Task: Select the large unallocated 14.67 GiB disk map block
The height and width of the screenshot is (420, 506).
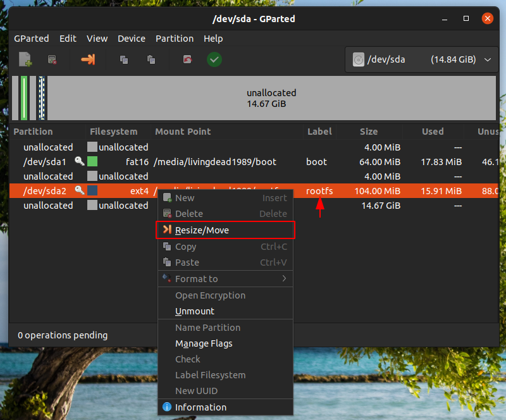Action: 271,98
